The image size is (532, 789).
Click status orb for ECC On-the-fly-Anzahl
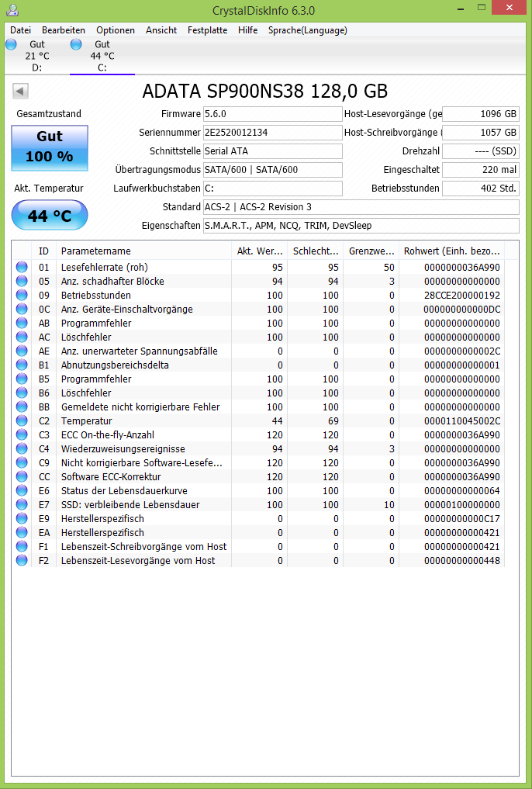tap(22, 434)
